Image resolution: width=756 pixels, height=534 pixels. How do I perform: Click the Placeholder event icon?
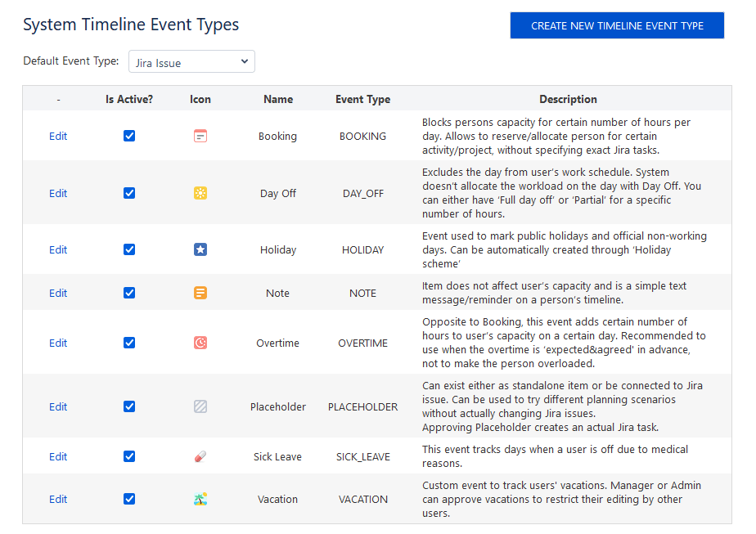coord(200,406)
